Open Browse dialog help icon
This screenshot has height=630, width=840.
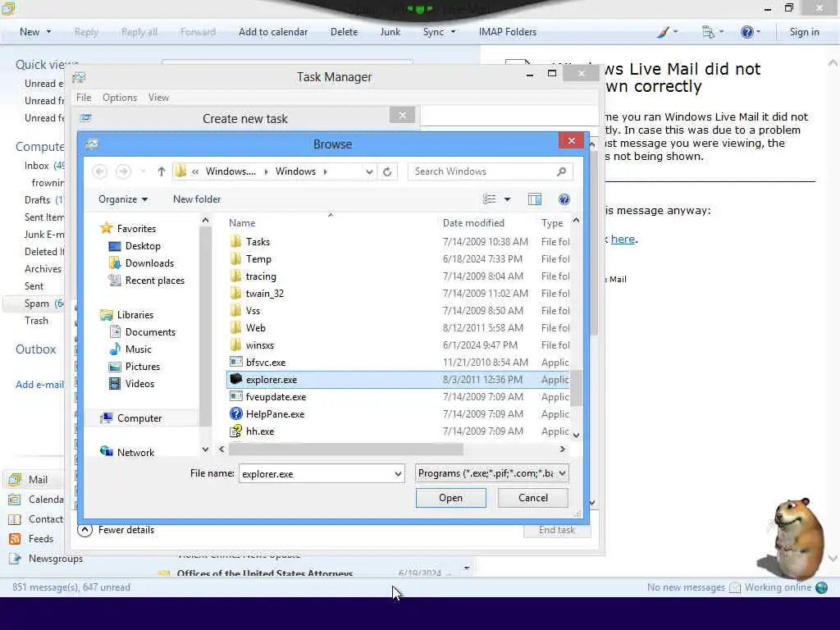[564, 199]
